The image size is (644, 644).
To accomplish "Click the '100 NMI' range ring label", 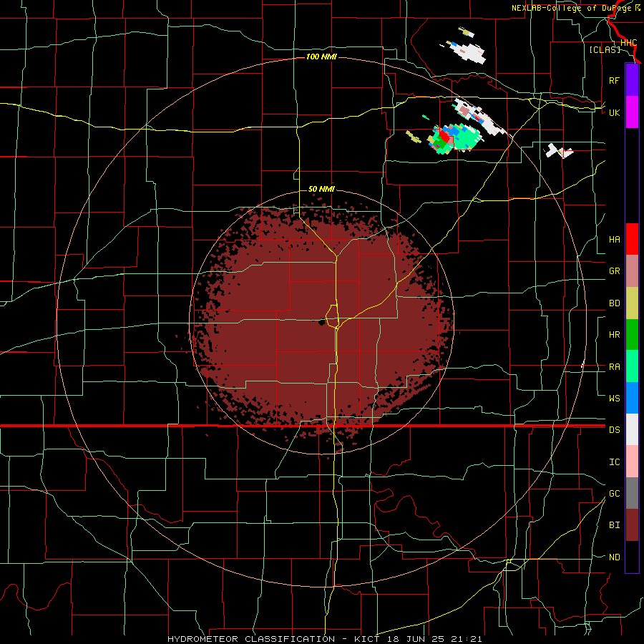I will tap(321, 57).
